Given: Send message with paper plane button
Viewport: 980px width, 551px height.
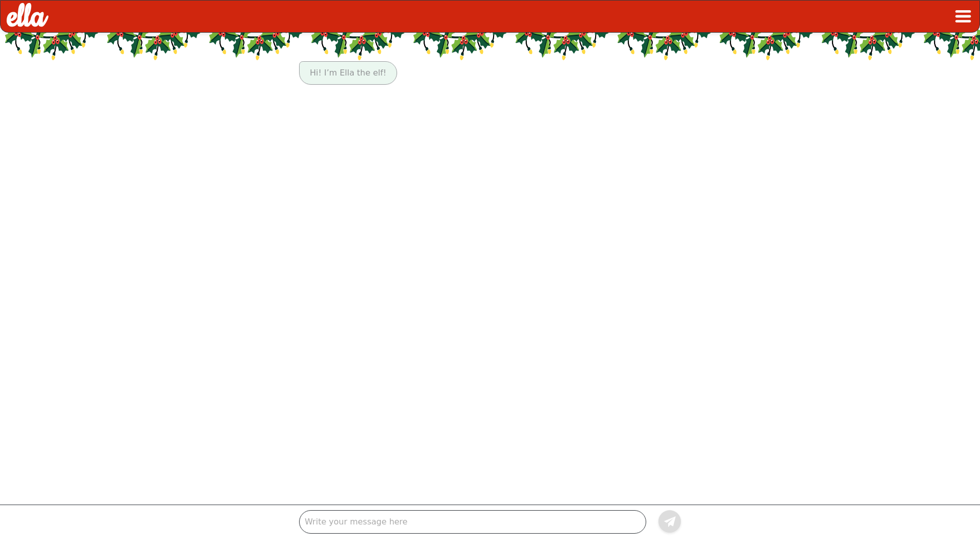Looking at the screenshot, I should tap(669, 521).
